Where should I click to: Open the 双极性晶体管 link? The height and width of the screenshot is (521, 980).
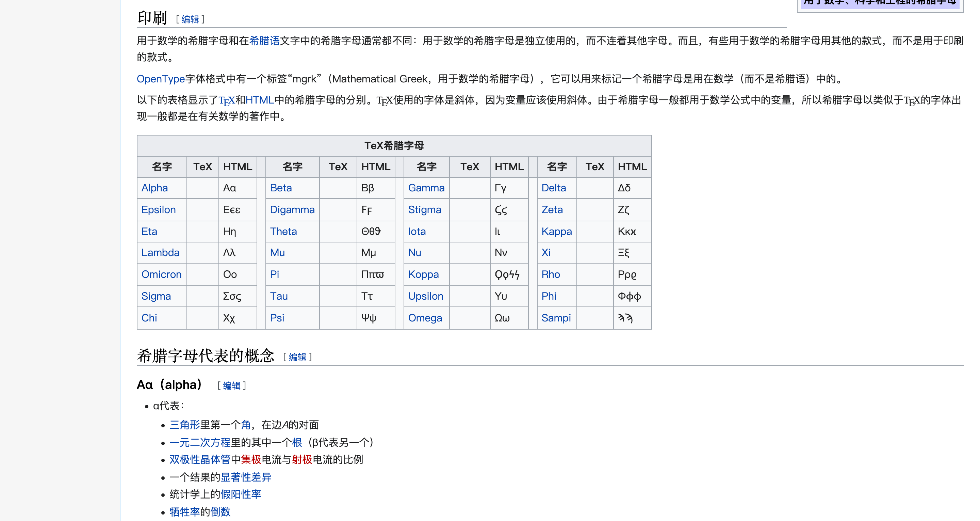200,460
